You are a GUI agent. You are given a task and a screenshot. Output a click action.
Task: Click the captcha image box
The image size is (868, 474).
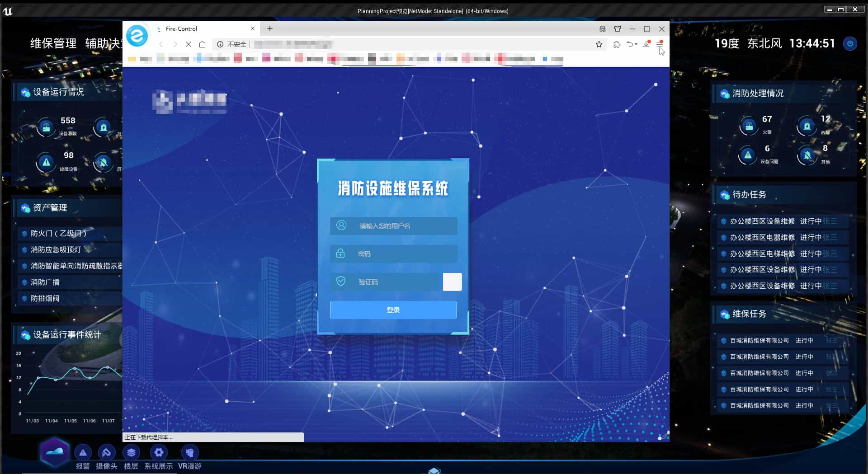coord(452,282)
